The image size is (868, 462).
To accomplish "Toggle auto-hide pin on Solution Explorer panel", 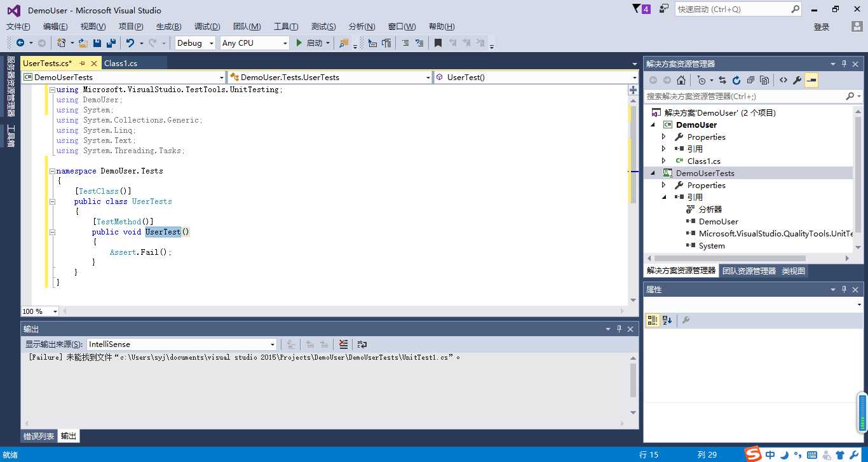I will (844, 64).
